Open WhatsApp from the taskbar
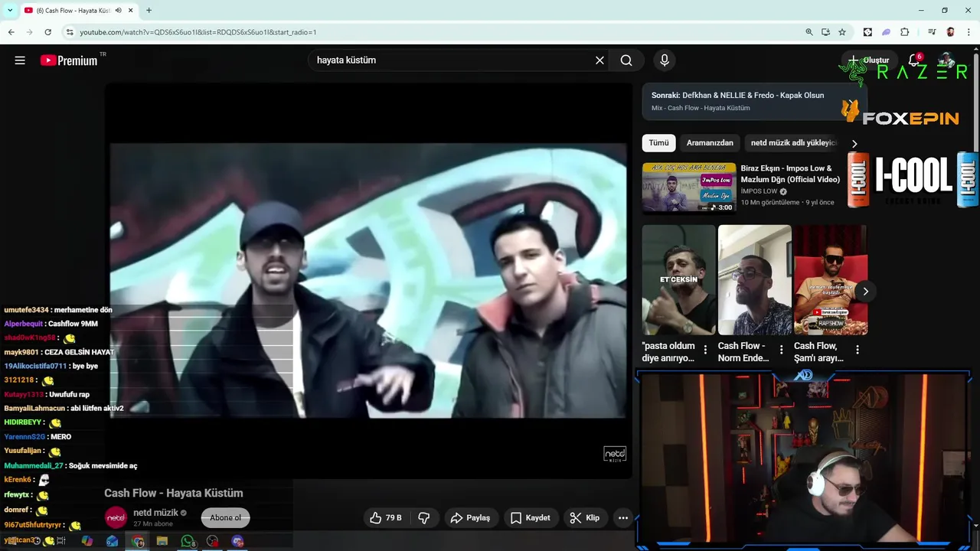The width and height of the screenshot is (980, 551). [x=188, y=541]
